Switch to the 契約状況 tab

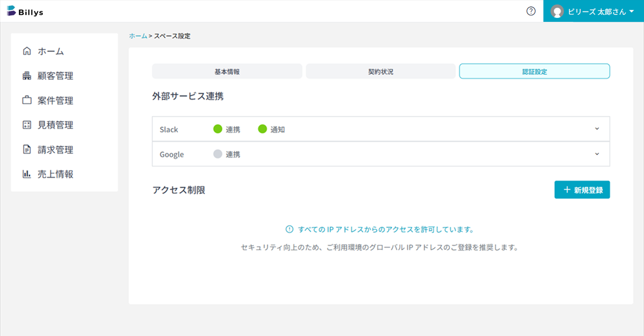tap(381, 72)
